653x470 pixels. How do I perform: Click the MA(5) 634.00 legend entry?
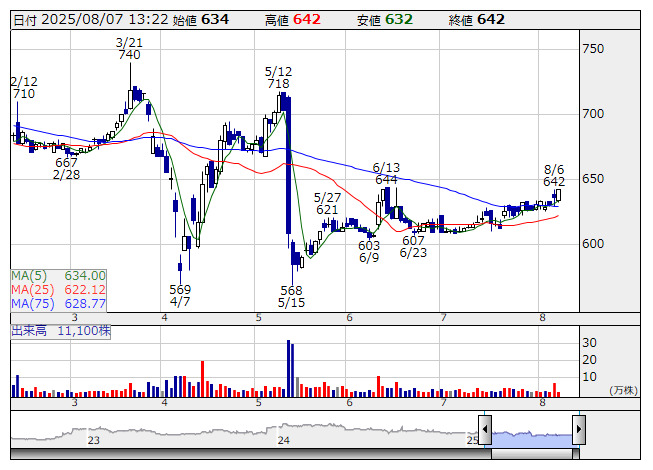(x=59, y=276)
